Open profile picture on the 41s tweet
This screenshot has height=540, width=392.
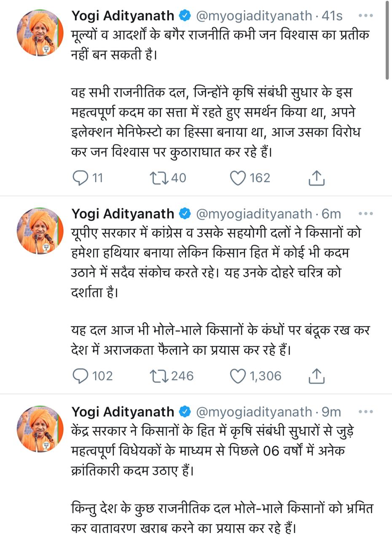[40, 32]
